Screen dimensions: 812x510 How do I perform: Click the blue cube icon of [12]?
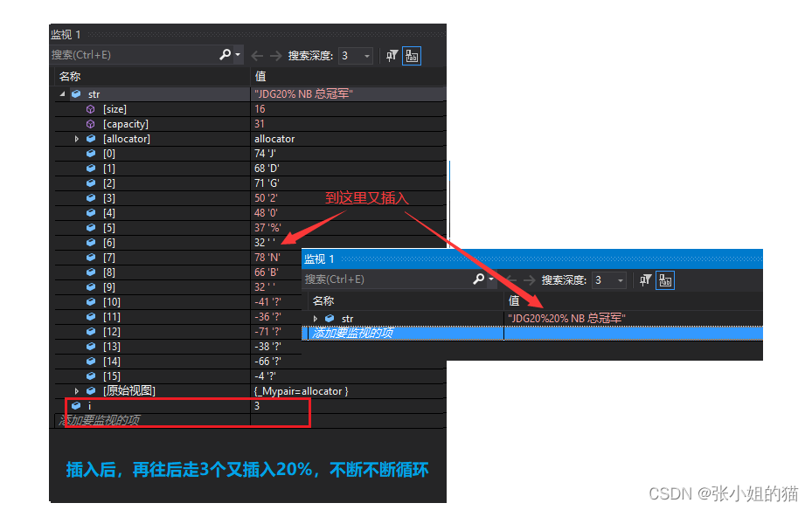point(91,332)
